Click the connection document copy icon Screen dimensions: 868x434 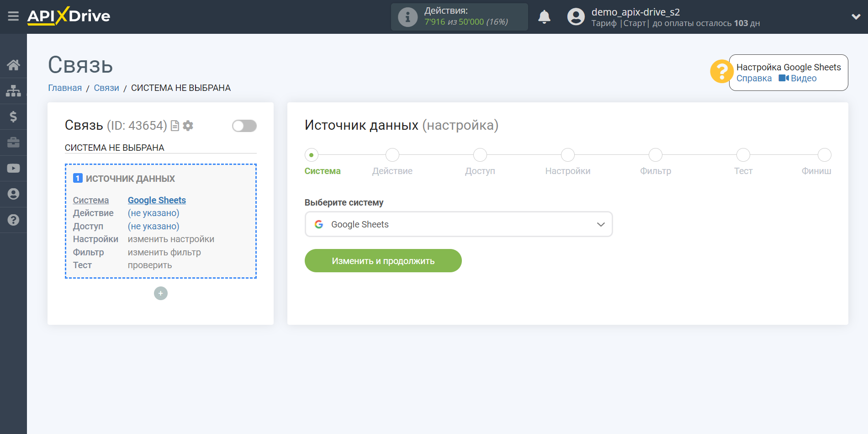[x=175, y=126]
